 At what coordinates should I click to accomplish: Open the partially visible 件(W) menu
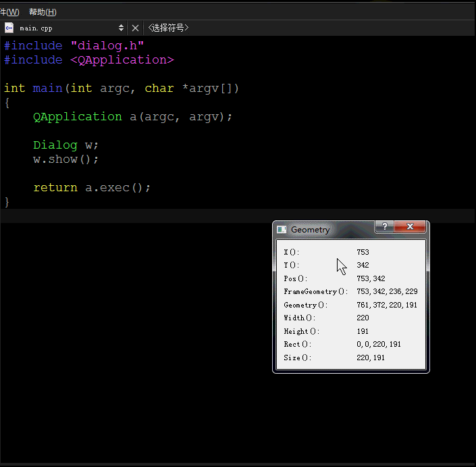coord(9,12)
